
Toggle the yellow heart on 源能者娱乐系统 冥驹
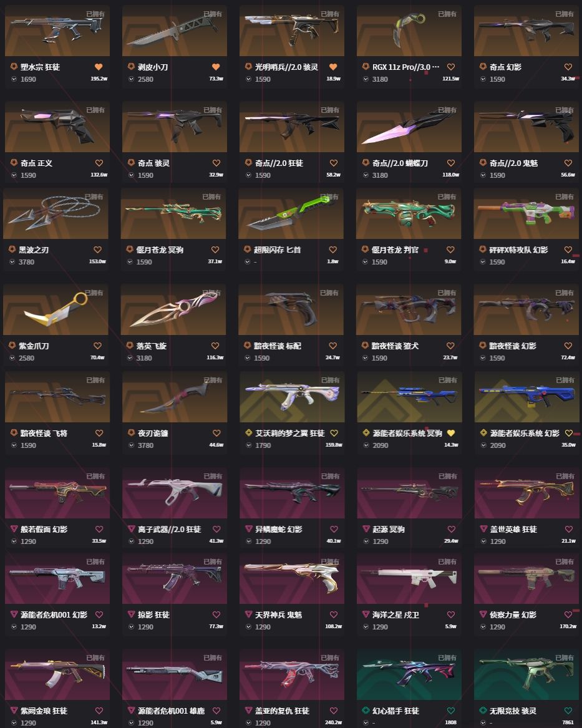450,433
